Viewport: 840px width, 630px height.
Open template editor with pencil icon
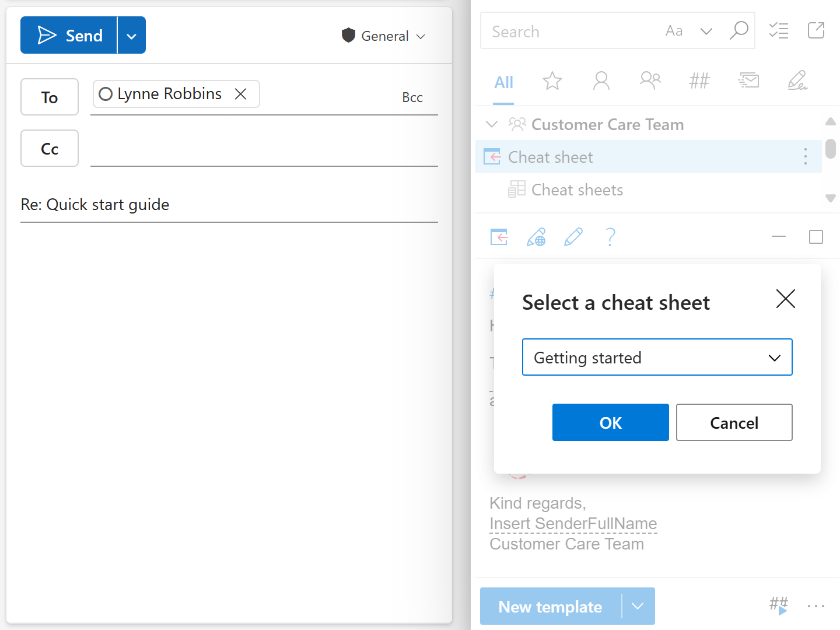(x=573, y=237)
